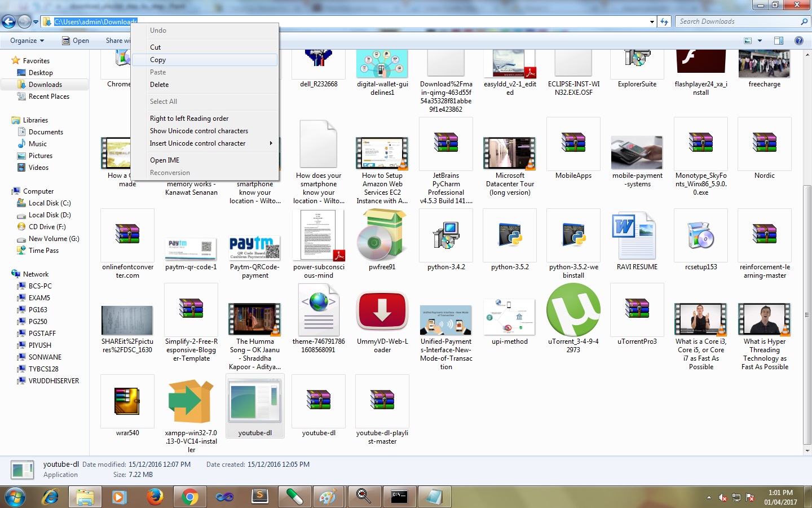Choose Delete from the context menu
This screenshot has width=812, height=508.
pyautogui.click(x=160, y=84)
